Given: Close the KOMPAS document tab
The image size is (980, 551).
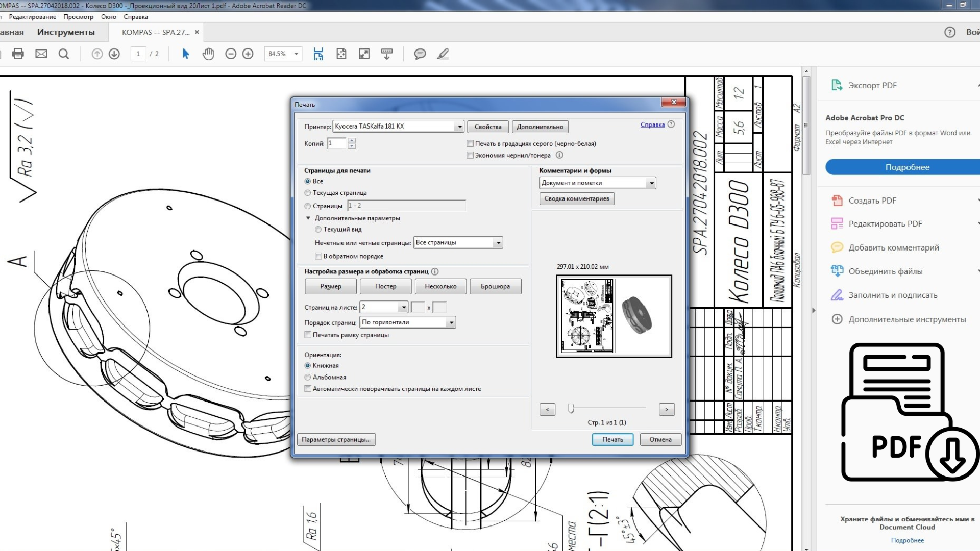Looking at the screenshot, I should (x=197, y=32).
